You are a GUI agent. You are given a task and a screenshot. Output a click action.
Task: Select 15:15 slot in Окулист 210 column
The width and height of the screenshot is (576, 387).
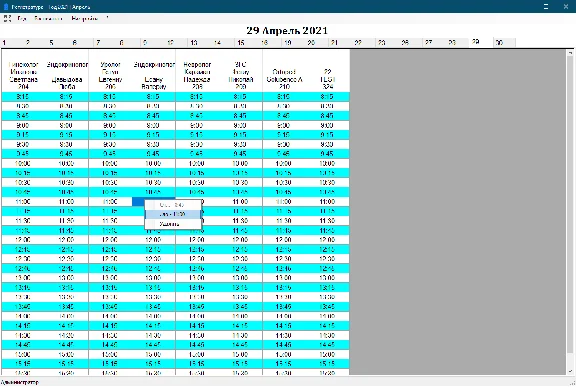coord(284,364)
